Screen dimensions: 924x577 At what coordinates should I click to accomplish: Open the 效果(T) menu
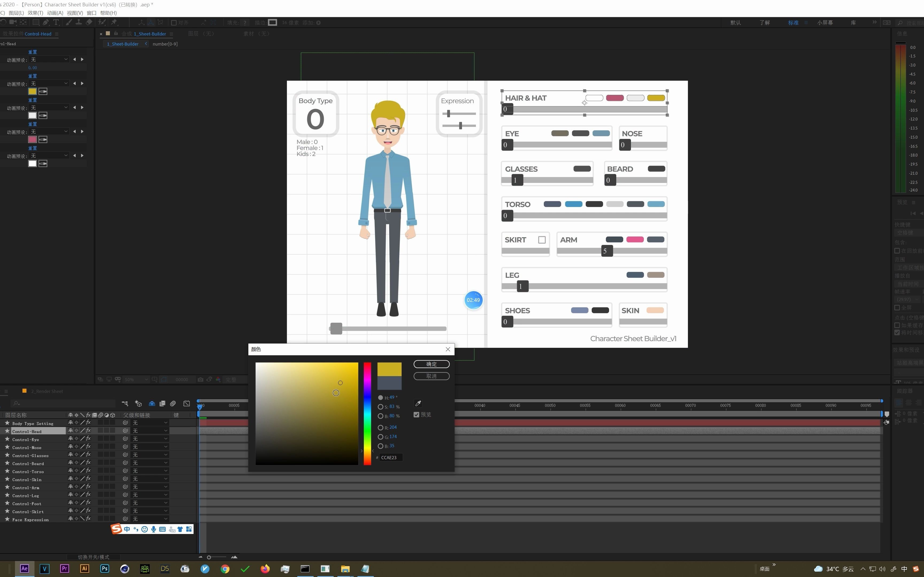[x=35, y=13]
